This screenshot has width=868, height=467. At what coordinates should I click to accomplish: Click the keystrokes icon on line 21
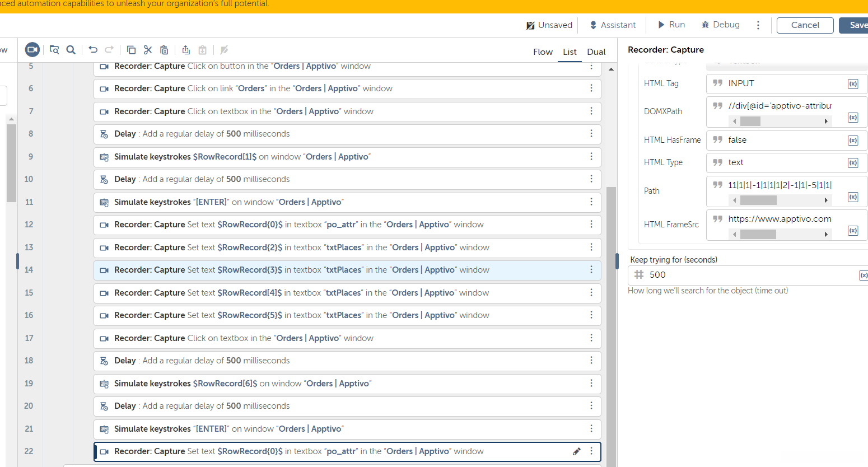pyautogui.click(x=104, y=429)
